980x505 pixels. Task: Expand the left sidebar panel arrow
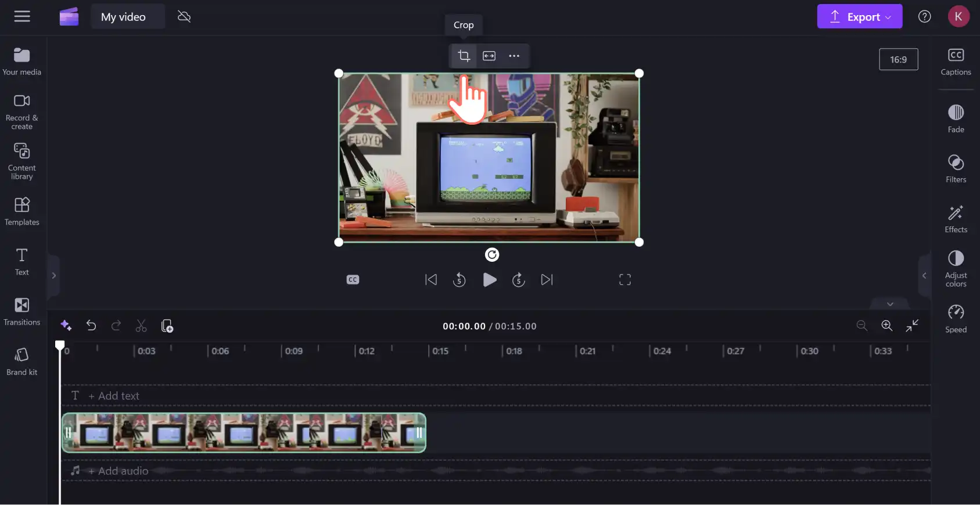tap(53, 276)
